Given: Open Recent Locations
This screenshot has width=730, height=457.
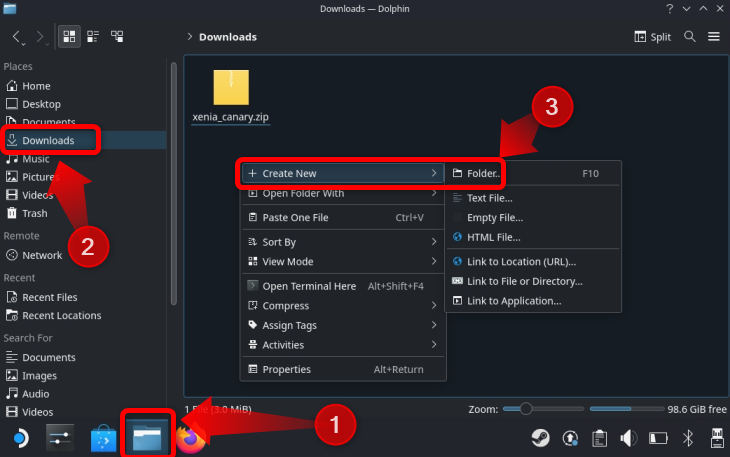Looking at the screenshot, I should (x=53, y=315).
